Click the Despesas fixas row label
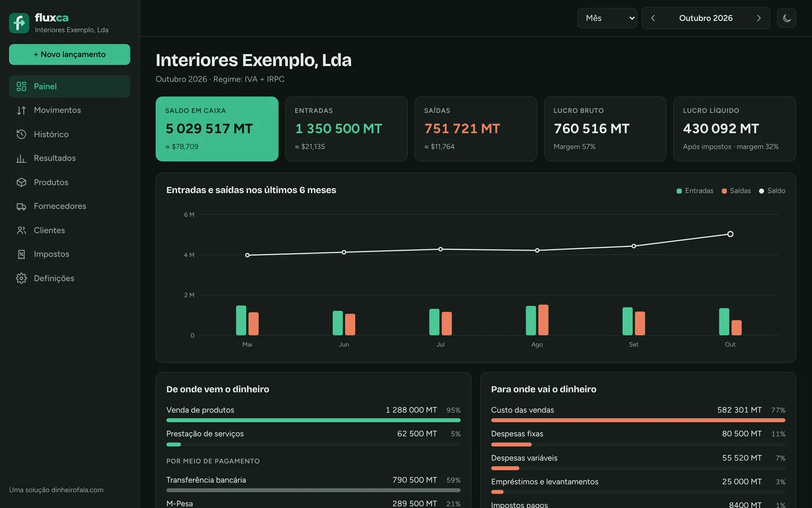Screen dimensions: 812x508 pos(517,434)
